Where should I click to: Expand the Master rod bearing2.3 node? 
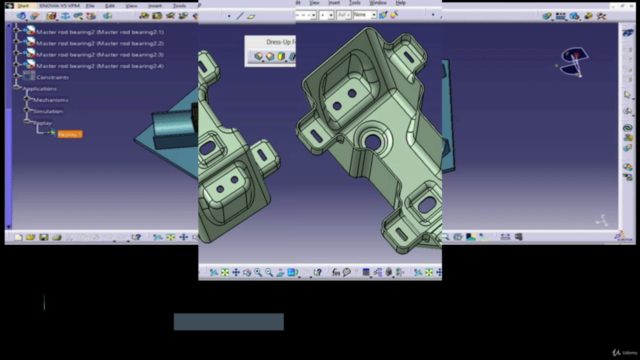point(16,53)
